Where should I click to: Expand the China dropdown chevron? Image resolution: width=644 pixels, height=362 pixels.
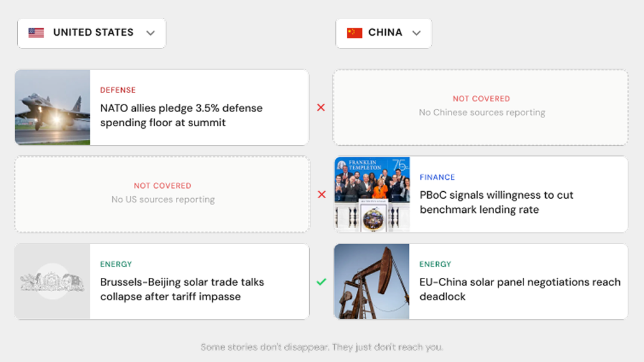(x=416, y=33)
